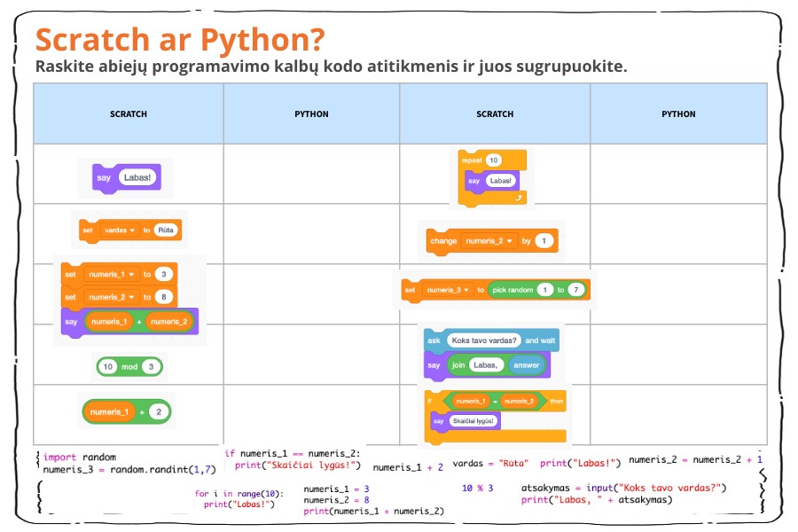
Task: Click the 'Labas,' field in the join block
Action: click(x=486, y=365)
